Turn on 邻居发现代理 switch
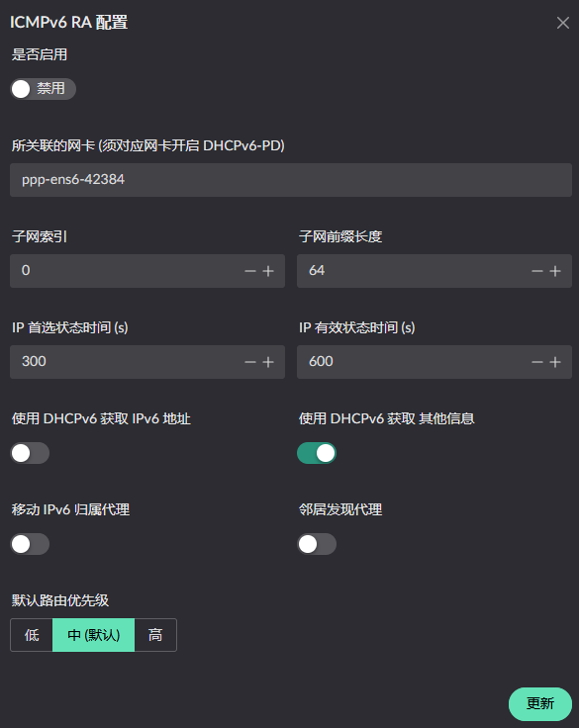Screen dimensions: 579x728 317,544
